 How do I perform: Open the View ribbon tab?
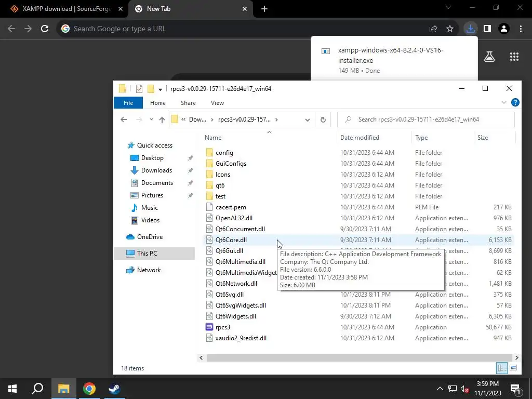pos(217,103)
